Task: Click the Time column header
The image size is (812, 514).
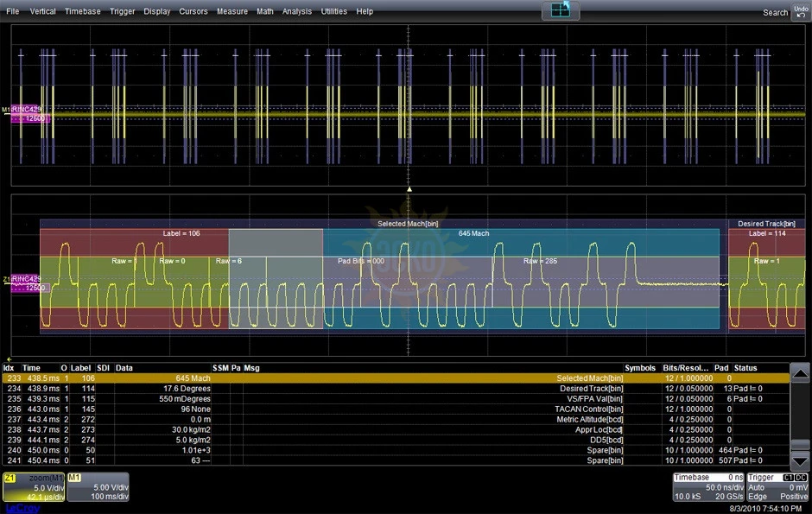Action: pos(31,368)
